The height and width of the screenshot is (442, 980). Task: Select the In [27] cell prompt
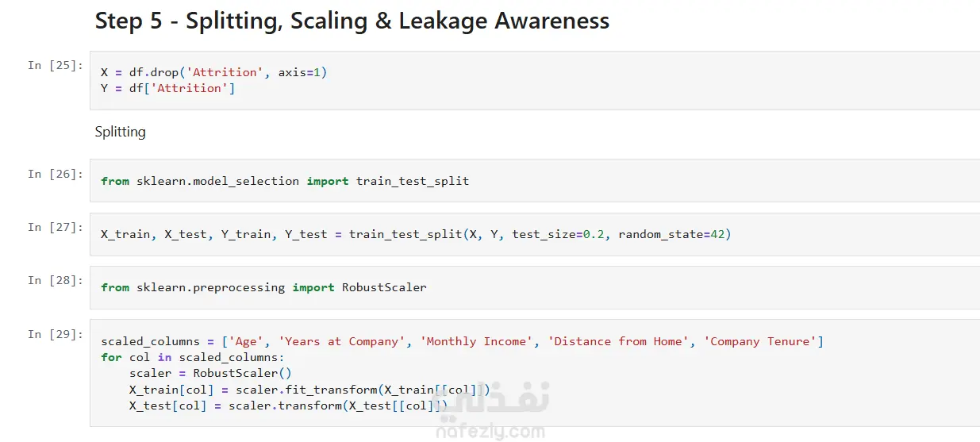click(x=56, y=227)
